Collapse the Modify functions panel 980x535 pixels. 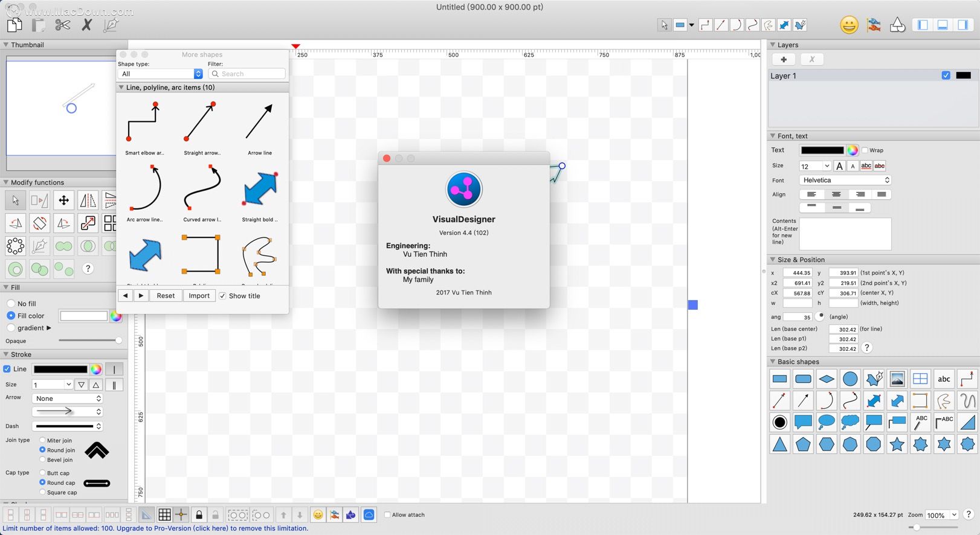(5, 182)
